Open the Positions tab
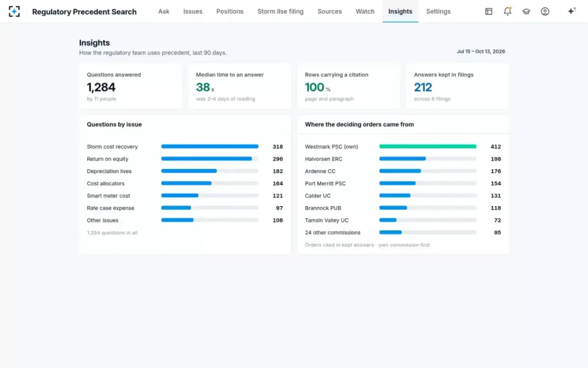Screen dimensions: 588x368 (x=230, y=11)
